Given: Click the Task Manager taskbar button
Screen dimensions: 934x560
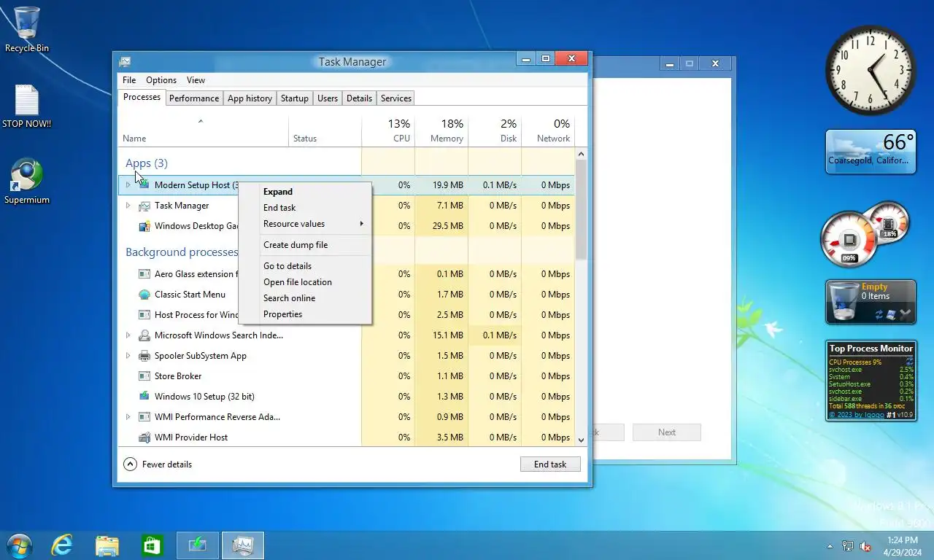Looking at the screenshot, I should [x=242, y=545].
